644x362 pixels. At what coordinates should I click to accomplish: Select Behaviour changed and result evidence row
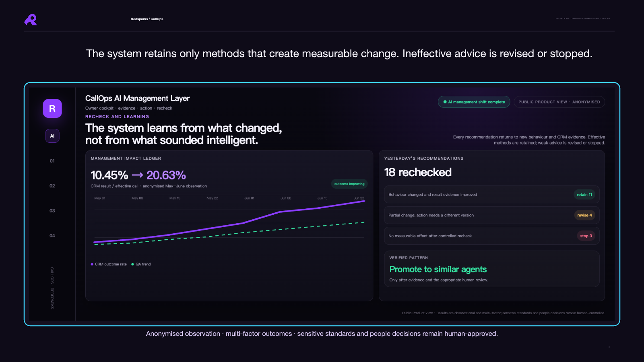tap(492, 195)
